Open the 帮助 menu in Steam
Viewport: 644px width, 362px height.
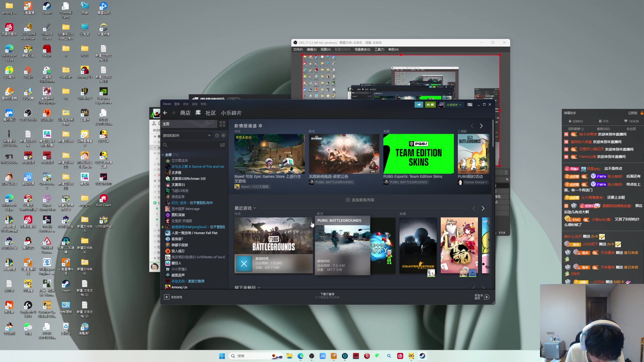point(204,104)
